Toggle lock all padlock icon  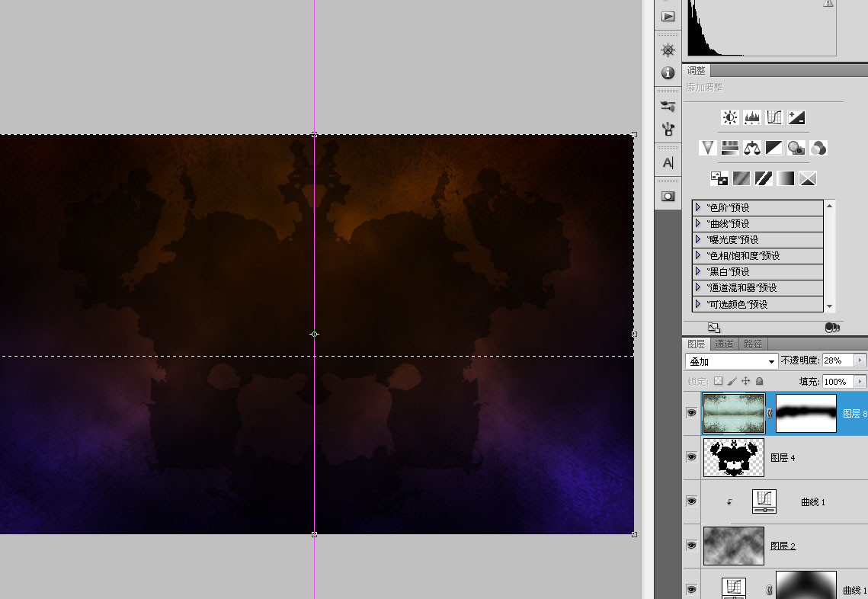[x=760, y=381]
